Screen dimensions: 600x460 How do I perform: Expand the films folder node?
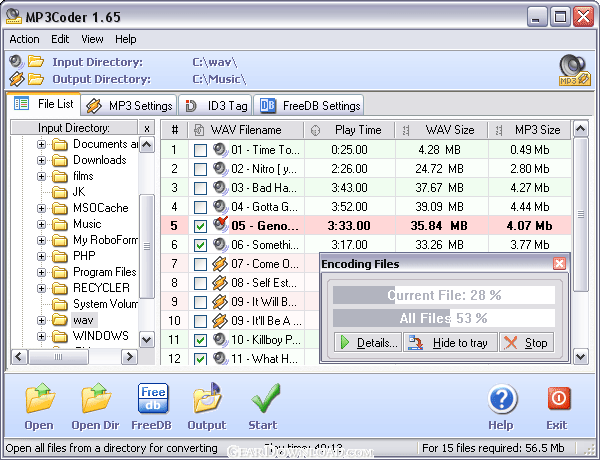41,176
